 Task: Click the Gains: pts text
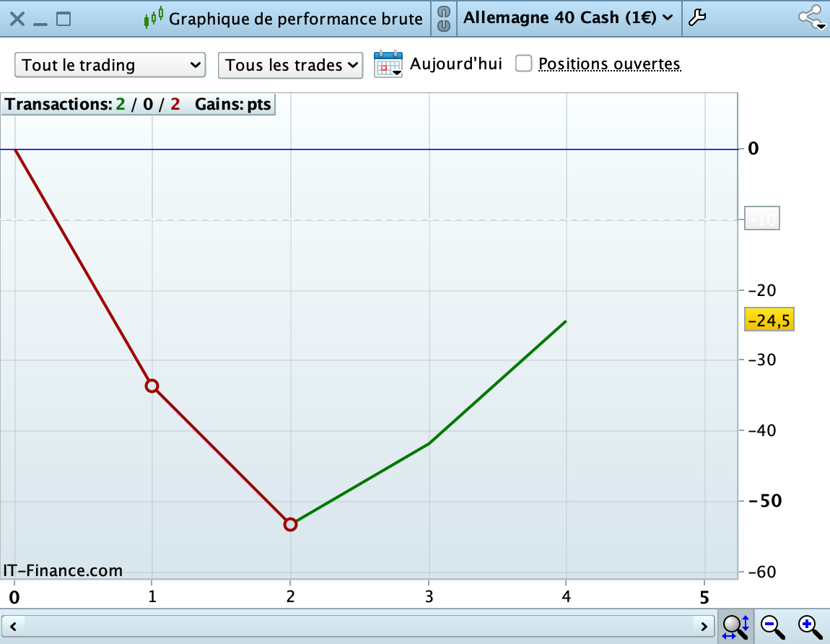233,105
